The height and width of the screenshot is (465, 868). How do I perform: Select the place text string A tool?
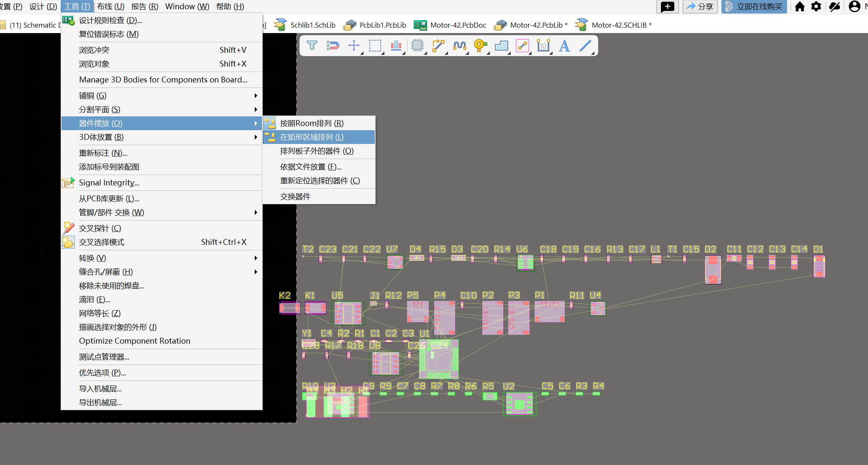[x=564, y=45]
